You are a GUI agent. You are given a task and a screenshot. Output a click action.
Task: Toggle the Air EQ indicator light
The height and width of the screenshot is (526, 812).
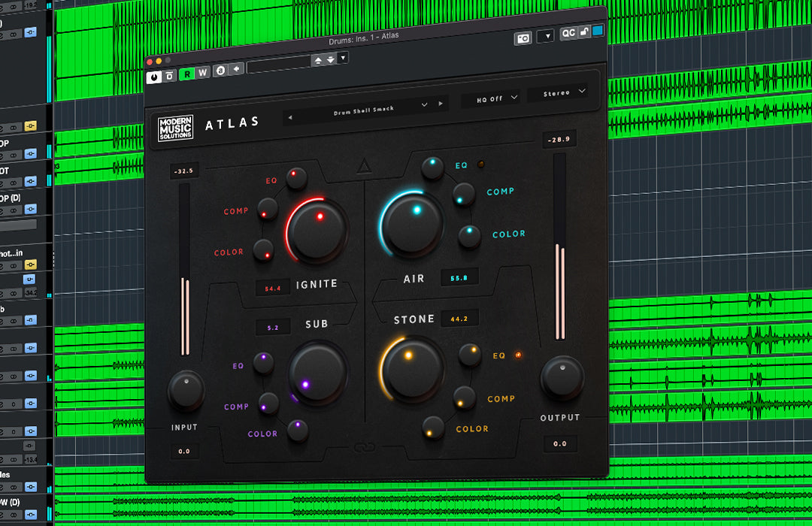pos(481,164)
